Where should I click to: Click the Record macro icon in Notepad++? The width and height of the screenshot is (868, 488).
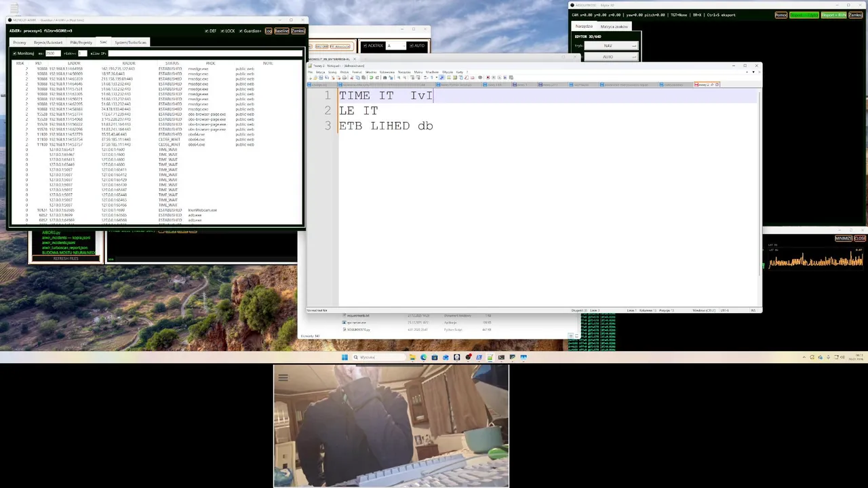[x=488, y=77]
